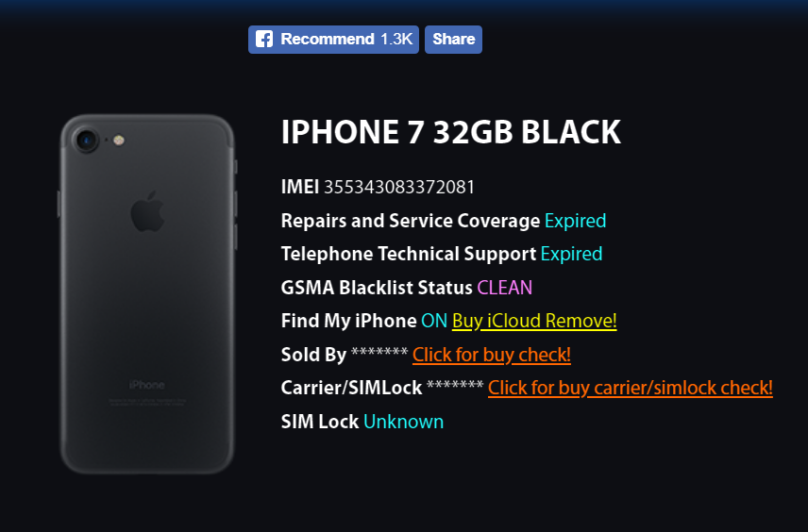Click the 1.3K recommend count
The height and width of the screenshot is (532, 808).
(396, 39)
